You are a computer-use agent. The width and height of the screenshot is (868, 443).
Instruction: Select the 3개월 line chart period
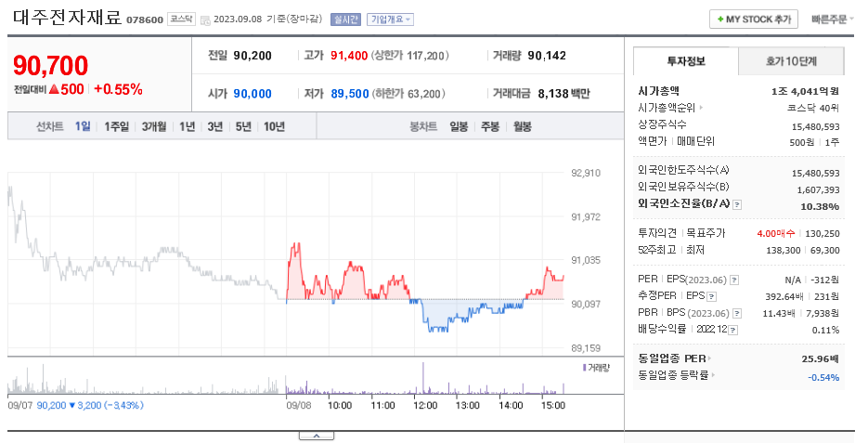[154, 127]
